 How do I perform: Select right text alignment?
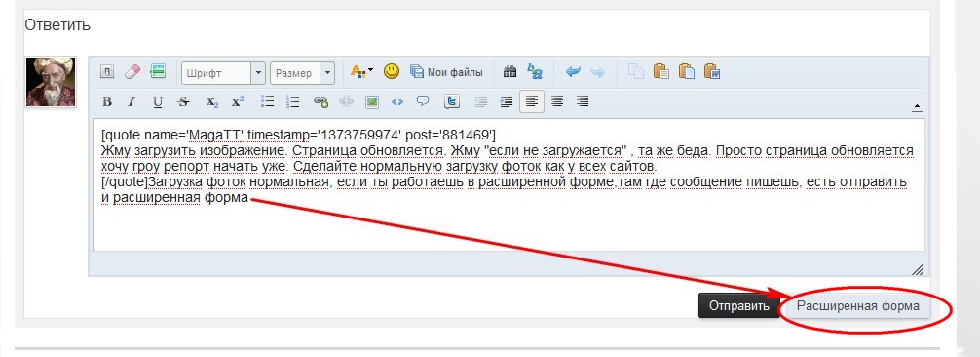[x=583, y=101]
